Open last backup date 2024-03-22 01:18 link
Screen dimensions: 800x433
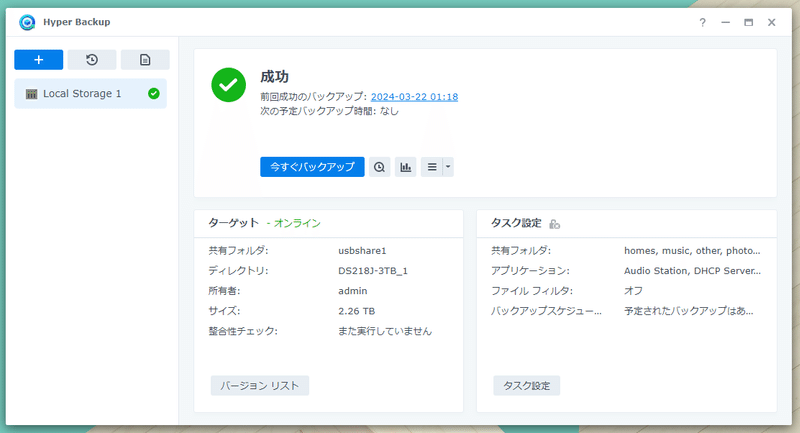[x=414, y=96]
